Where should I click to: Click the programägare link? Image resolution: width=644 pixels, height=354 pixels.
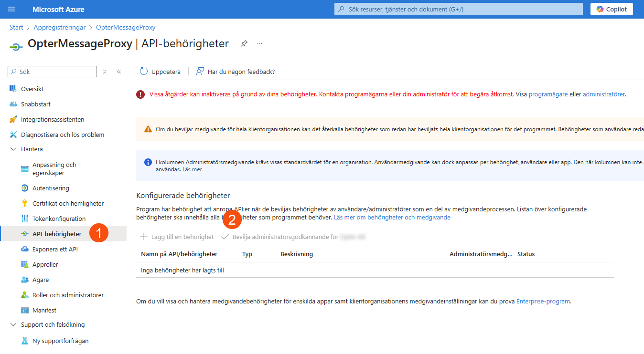pyautogui.click(x=548, y=94)
